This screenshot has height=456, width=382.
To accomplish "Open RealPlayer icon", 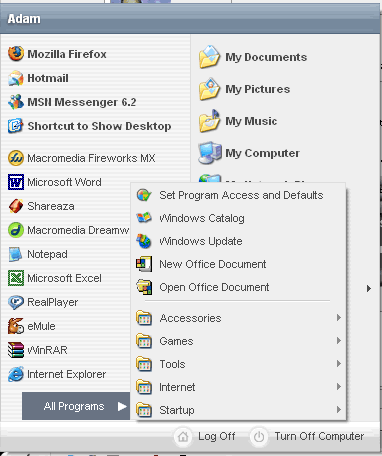I will coord(16,302).
